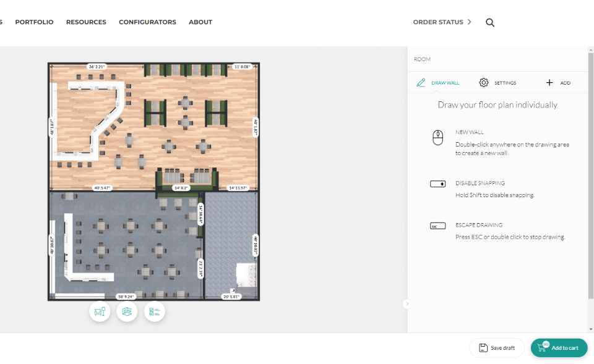The height and width of the screenshot is (364, 594).
Task: Click the 20' 1.81" room width label
Action: click(231, 297)
